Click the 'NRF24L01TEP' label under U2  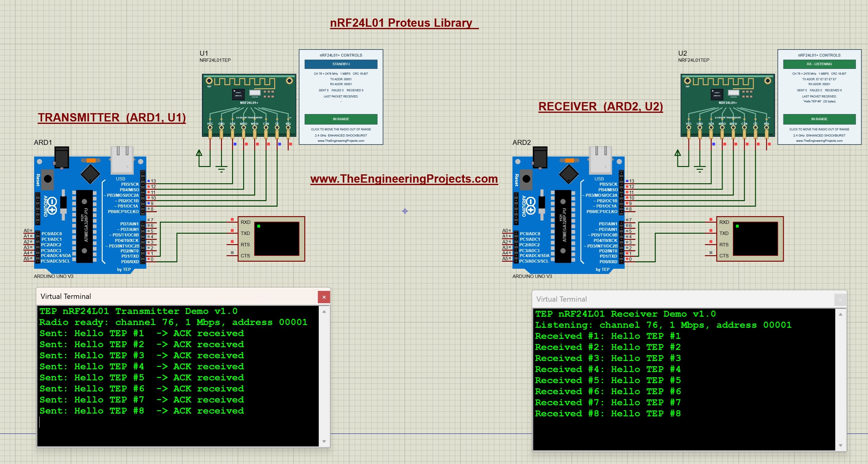point(693,60)
